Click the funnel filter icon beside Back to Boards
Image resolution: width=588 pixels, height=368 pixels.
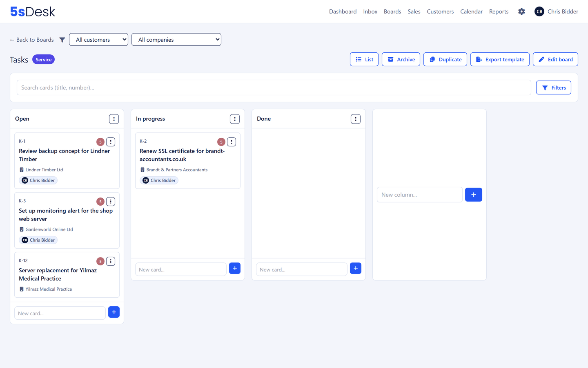click(62, 40)
